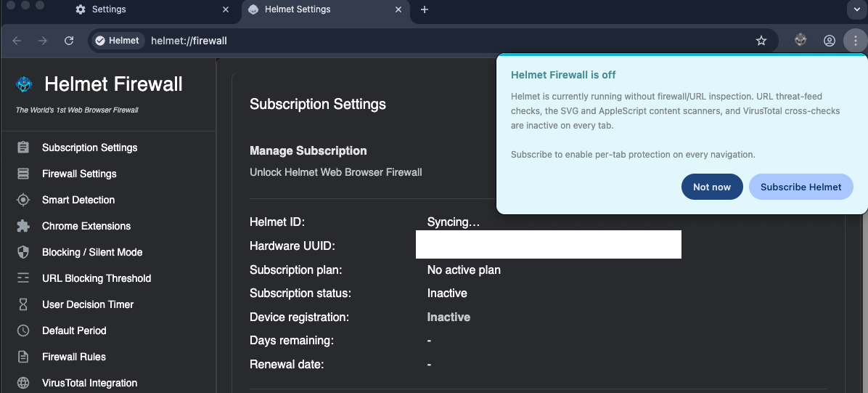Open a new browser tab
The image size is (868, 393).
click(x=424, y=9)
